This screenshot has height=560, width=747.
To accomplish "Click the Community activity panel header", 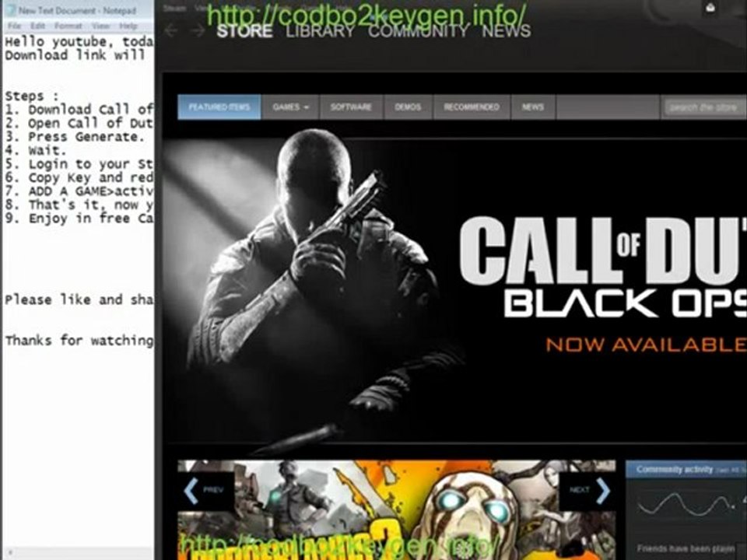I will pos(686,470).
